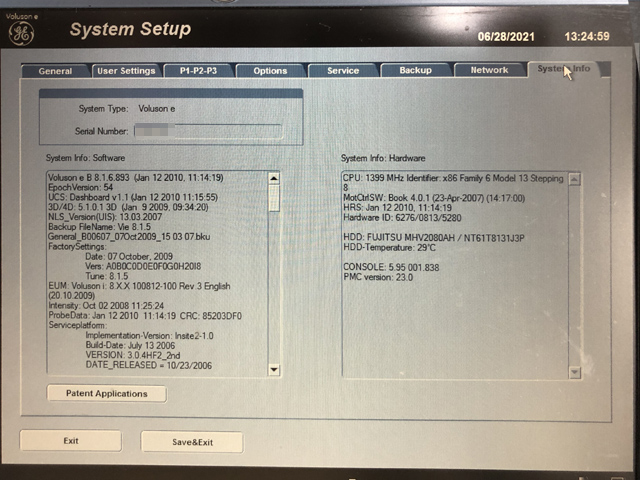Screen dimensions: 640x480
Task: Select 'Implementation-Version: Insite2-1.0' line
Action: pos(149,336)
